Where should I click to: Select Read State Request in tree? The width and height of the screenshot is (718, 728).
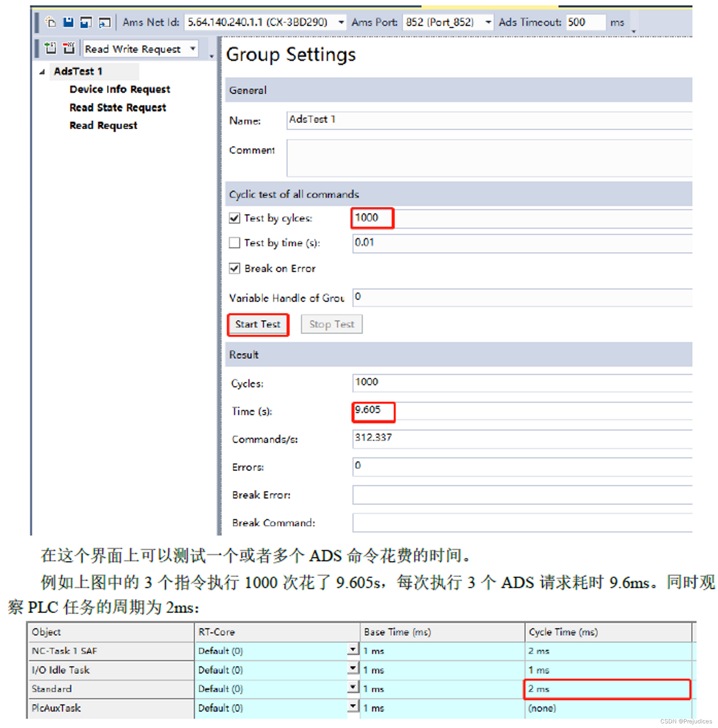click(117, 107)
